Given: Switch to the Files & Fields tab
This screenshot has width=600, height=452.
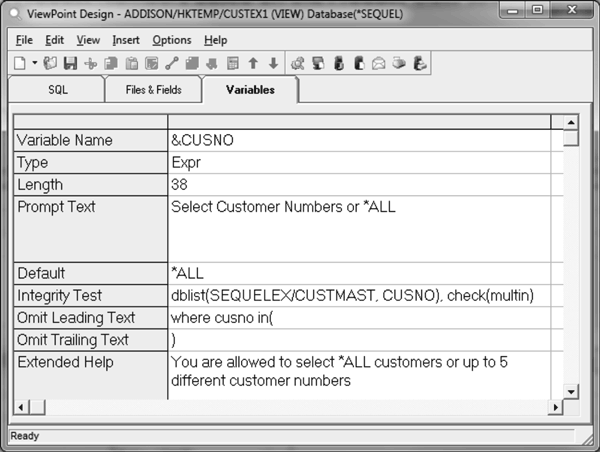Looking at the screenshot, I should coord(152,89).
